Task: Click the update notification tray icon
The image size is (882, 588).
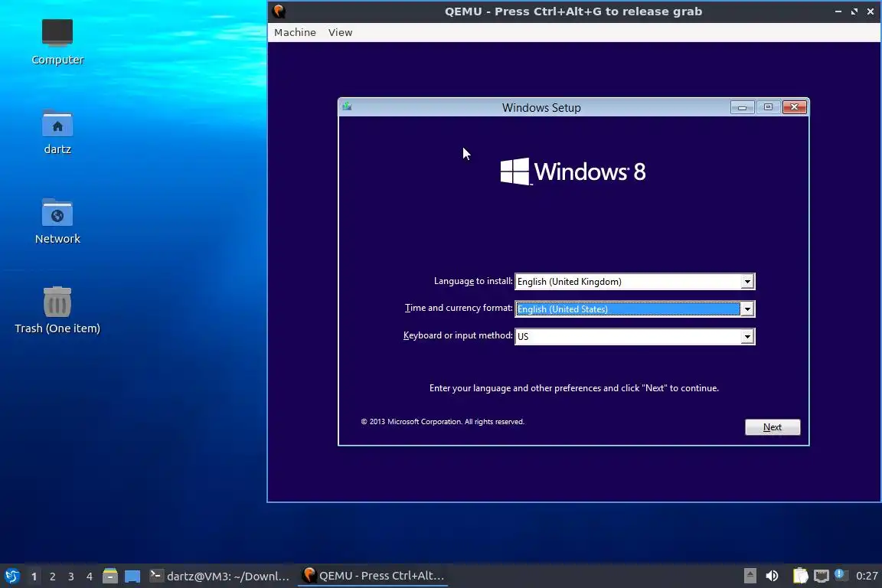Action: [841, 575]
